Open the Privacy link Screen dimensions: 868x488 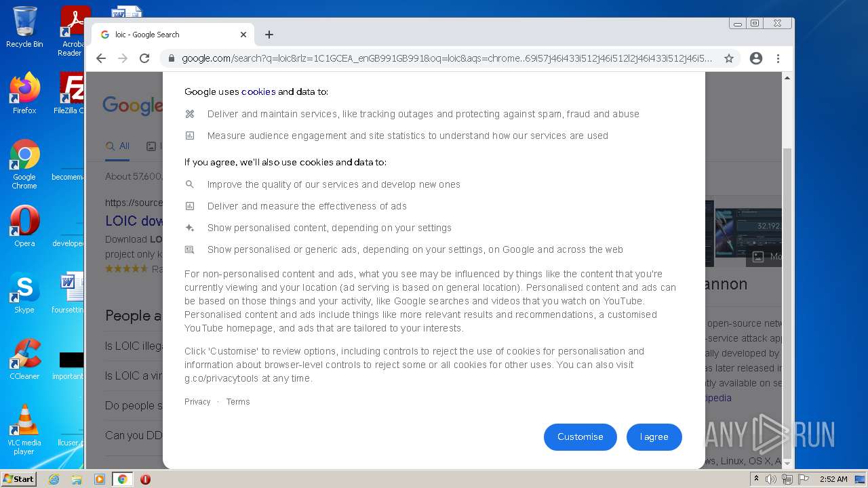click(x=197, y=402)
